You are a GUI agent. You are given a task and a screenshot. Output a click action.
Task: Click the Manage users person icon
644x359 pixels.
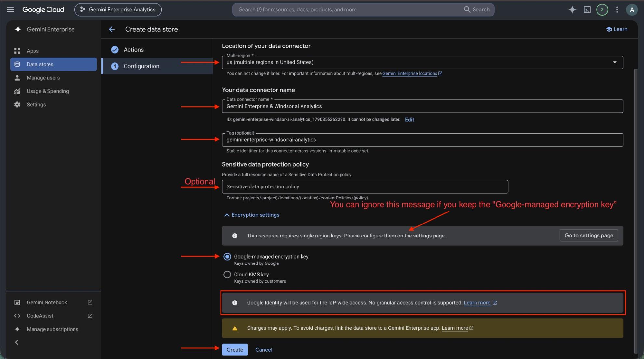[x=17, y=78]
